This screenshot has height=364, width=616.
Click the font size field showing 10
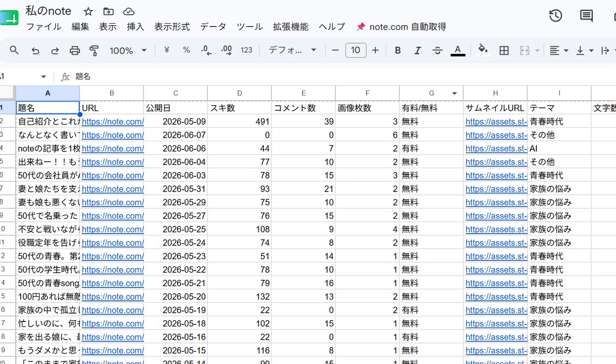356,50
